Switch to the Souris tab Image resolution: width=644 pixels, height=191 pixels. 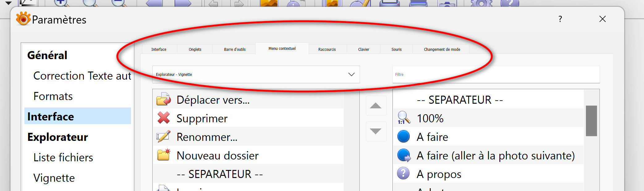pos(396,50)
